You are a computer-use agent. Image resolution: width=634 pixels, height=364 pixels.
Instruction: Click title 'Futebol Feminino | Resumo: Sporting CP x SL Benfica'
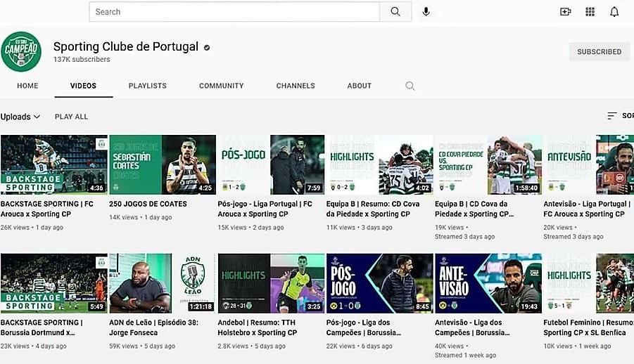[588, 327]
